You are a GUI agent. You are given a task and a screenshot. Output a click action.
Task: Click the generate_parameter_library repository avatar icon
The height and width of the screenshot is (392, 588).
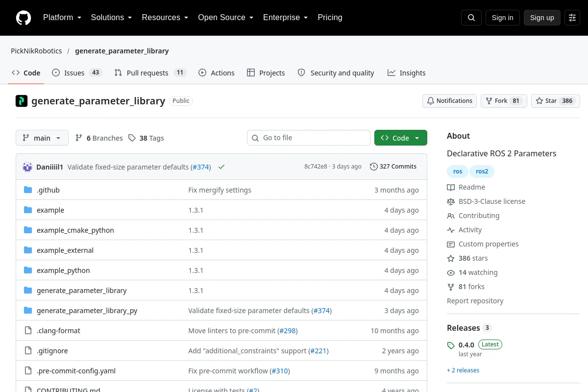pos(22,101)
